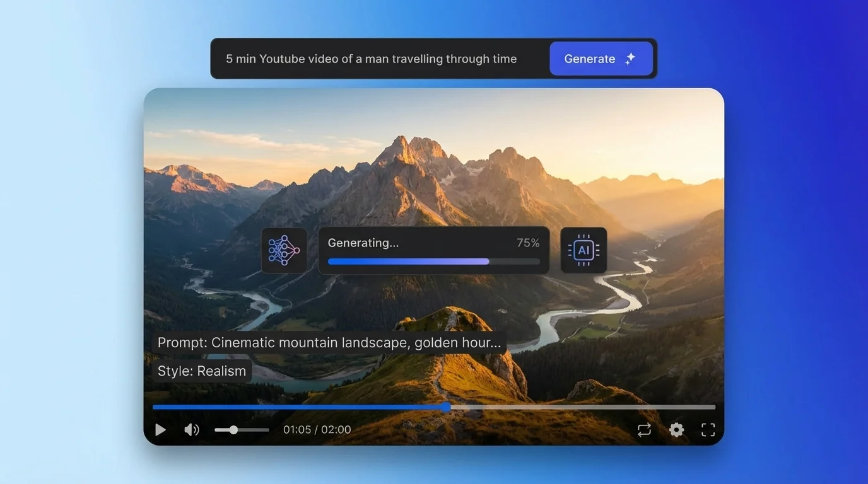This screenshot has width=868, height=484.
Task: Click the Generating... progress bar
Action: click(433, 261)
